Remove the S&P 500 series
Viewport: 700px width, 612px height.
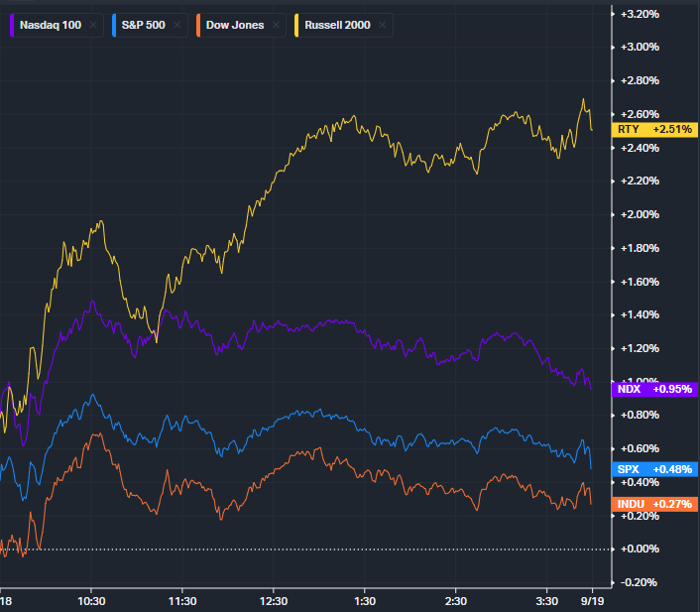tap(175, 25)
